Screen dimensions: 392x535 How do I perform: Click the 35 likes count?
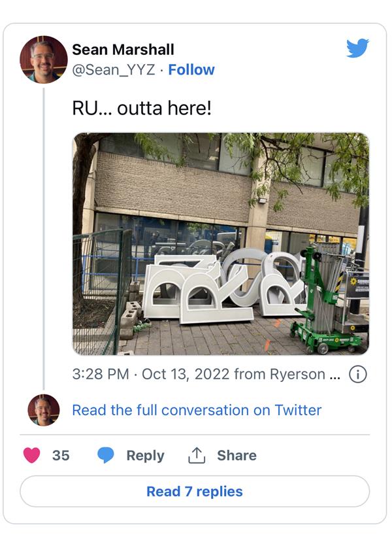pyautogui.click(x=61, y=455)
